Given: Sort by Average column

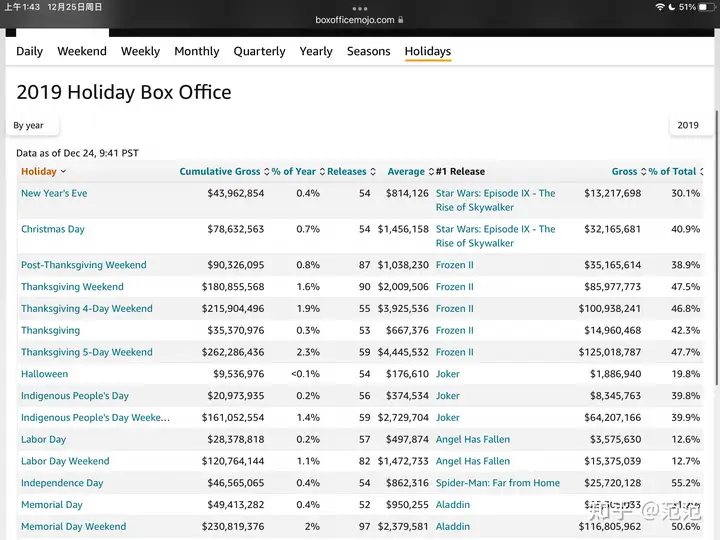Looking at the screenshot, I should pyautogui.click(x=411, y=172).
